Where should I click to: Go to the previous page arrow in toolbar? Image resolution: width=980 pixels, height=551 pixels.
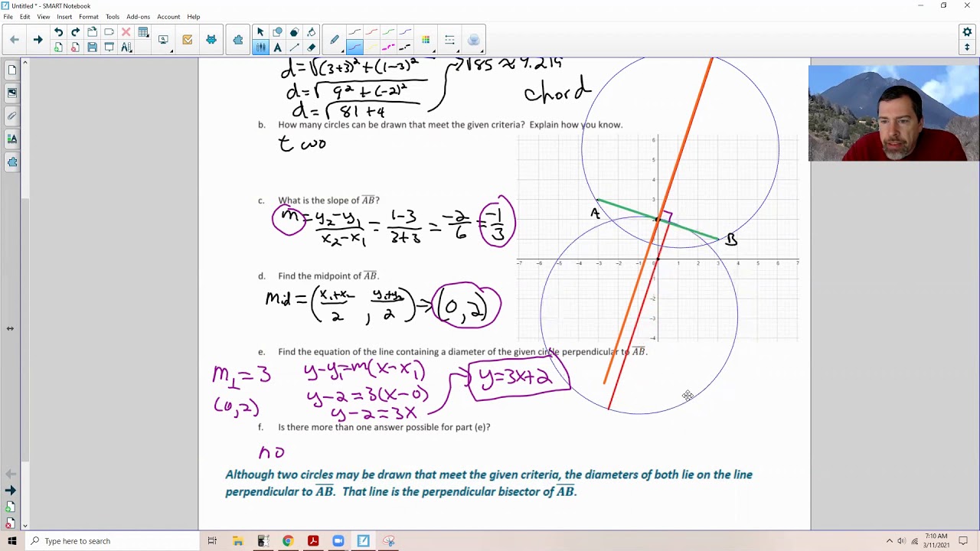[x=15, y=40]
